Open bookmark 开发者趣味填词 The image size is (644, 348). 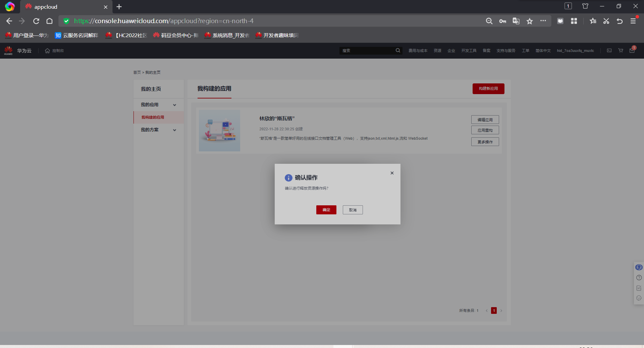pyautogui.click(x=277, y=35)
